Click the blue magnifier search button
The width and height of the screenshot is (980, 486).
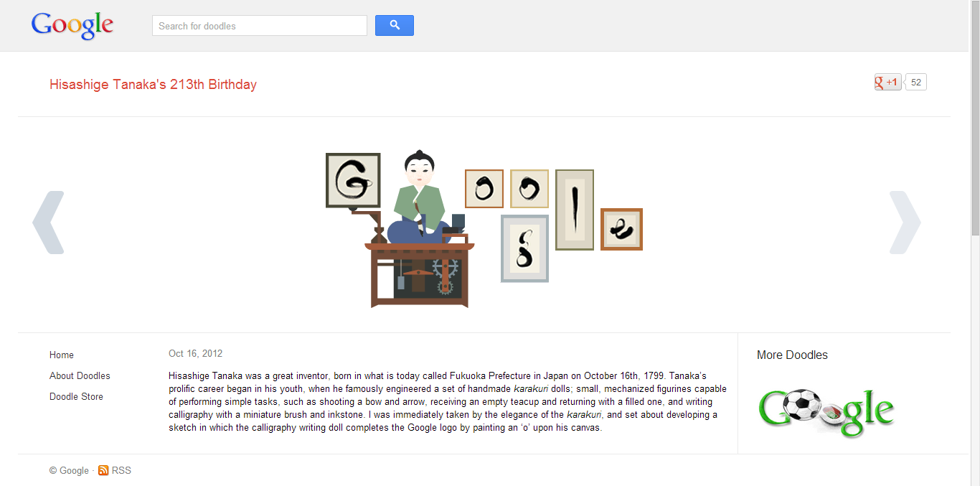pos(395,25)
